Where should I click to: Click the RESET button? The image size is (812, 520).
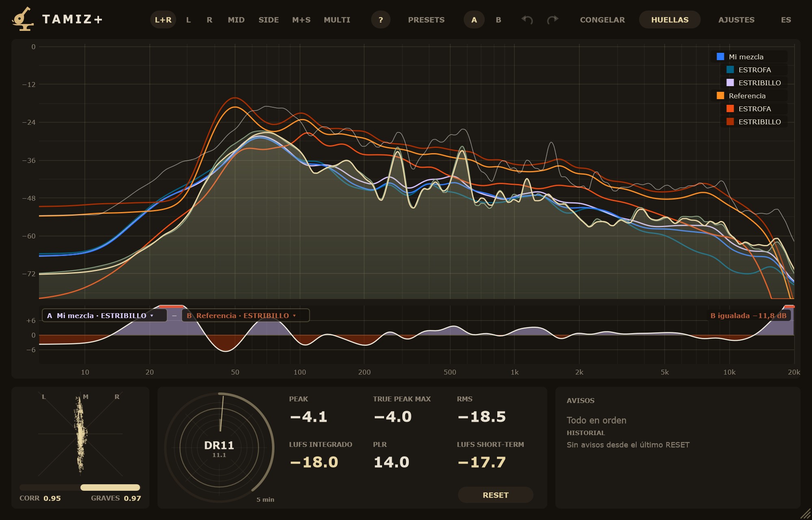(496, 495)
